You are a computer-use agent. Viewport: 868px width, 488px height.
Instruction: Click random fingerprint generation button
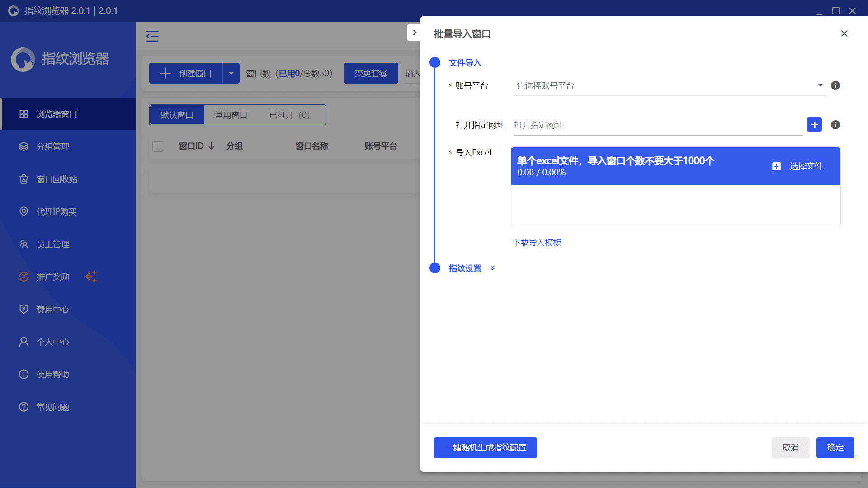tap(485, 448)
